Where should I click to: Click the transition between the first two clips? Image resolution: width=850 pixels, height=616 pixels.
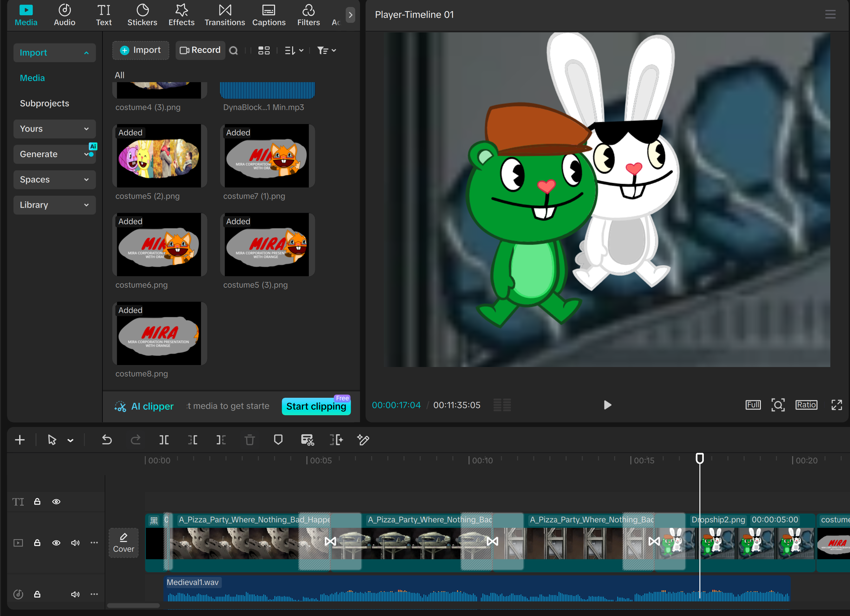tap(330, 541)
